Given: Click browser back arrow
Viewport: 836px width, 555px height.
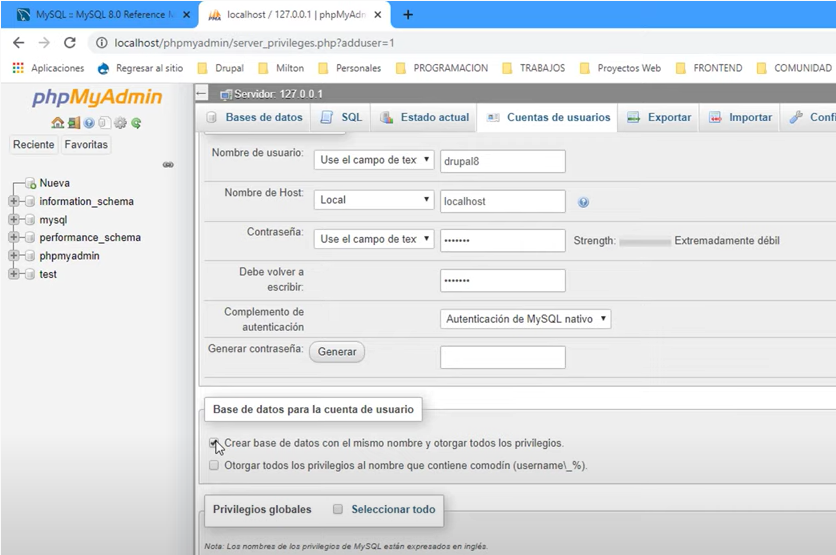Looking at the screenshot, I should coord(19,43).
